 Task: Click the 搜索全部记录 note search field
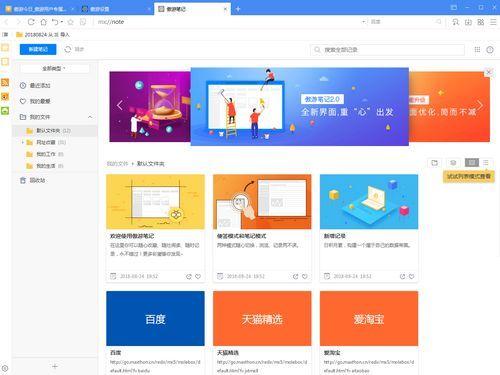coord(387,50)
